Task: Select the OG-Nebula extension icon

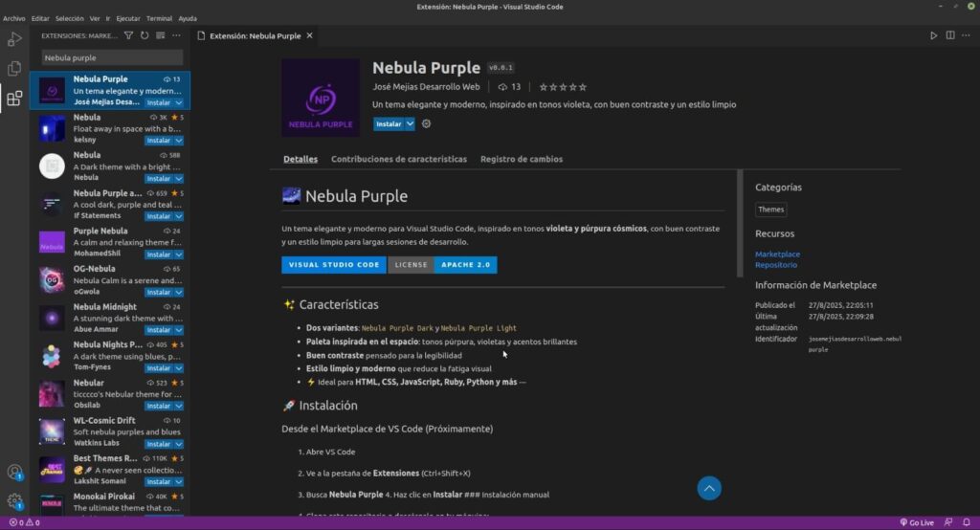Action: 52,280
